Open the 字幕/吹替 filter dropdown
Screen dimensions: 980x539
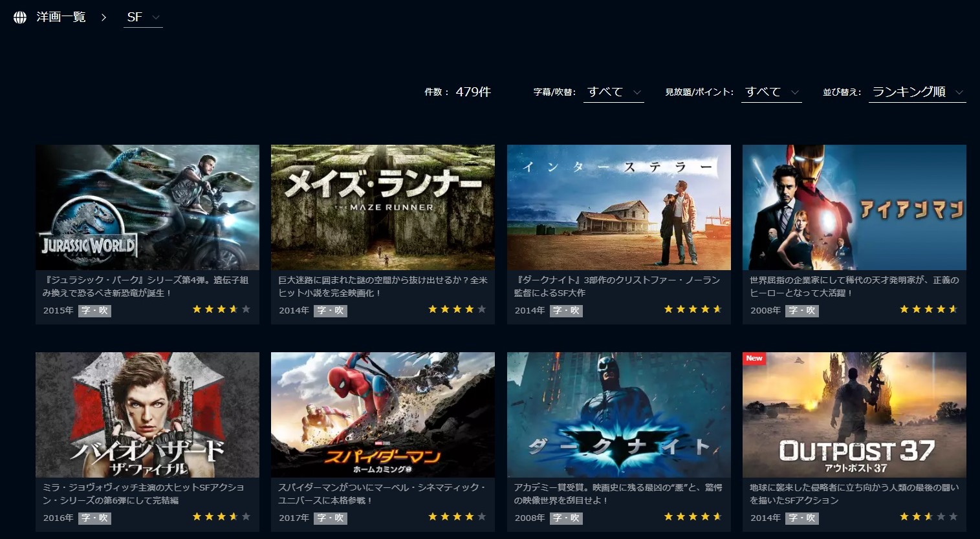(x=613, y=92)
